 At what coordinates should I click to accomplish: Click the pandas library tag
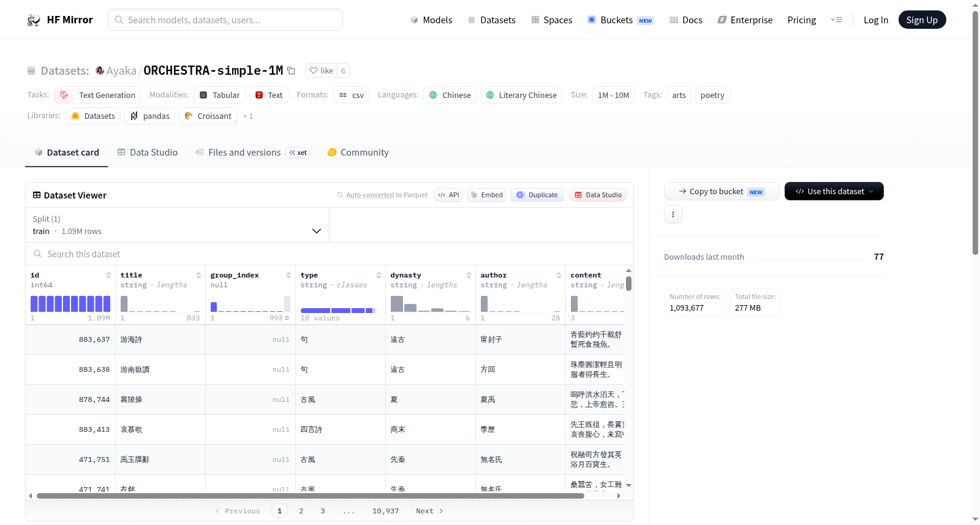click(150, 116)
